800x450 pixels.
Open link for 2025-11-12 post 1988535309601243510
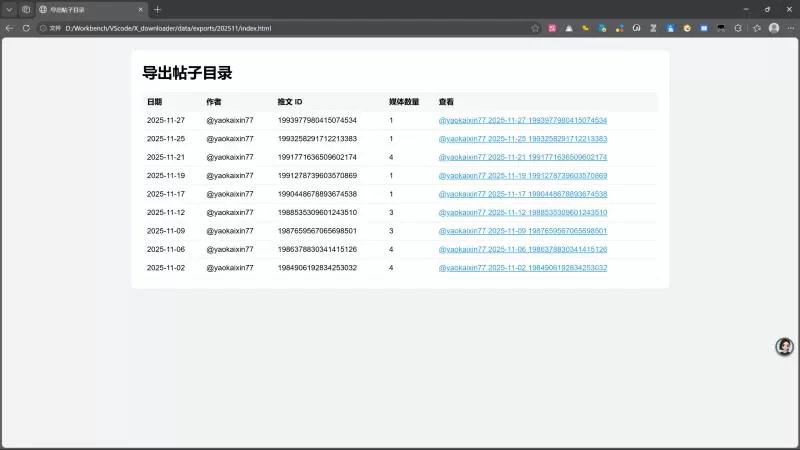[522, 212]
